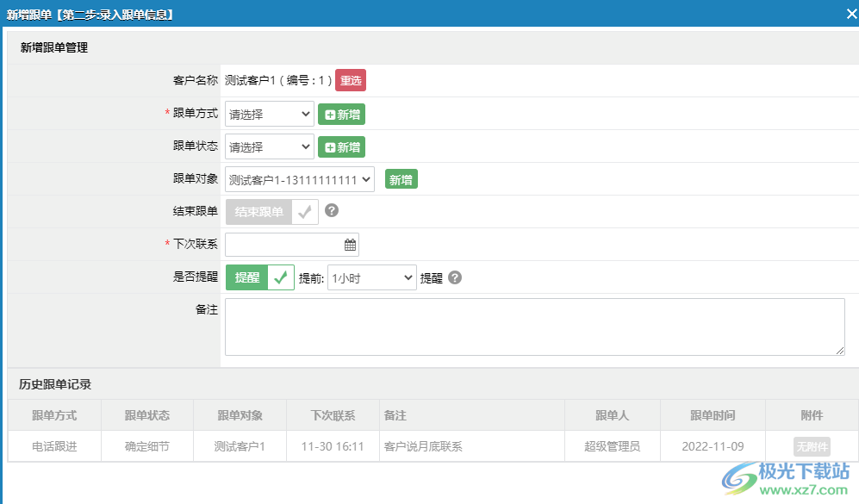Click 跟单对象 column header
The image size is (859, 504).
point(240,415)
